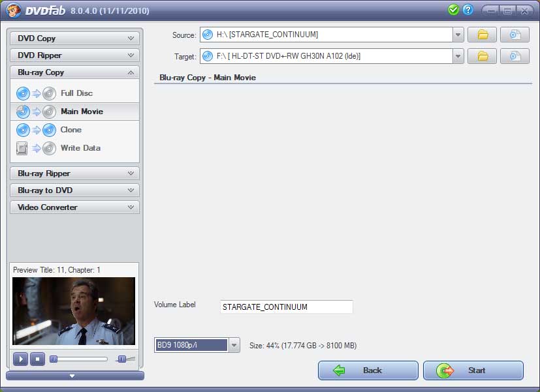Play the preview video

21,359
